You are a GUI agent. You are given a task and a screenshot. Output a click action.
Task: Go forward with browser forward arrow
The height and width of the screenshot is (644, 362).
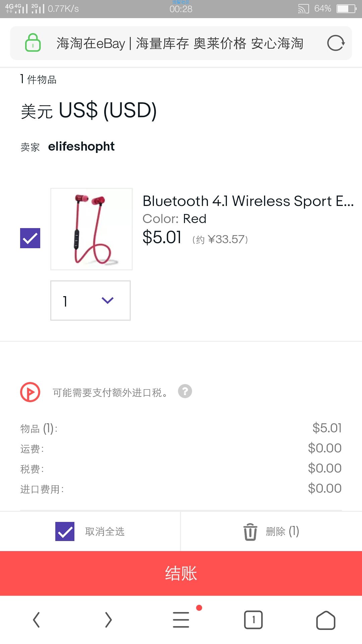click(108, 620)
